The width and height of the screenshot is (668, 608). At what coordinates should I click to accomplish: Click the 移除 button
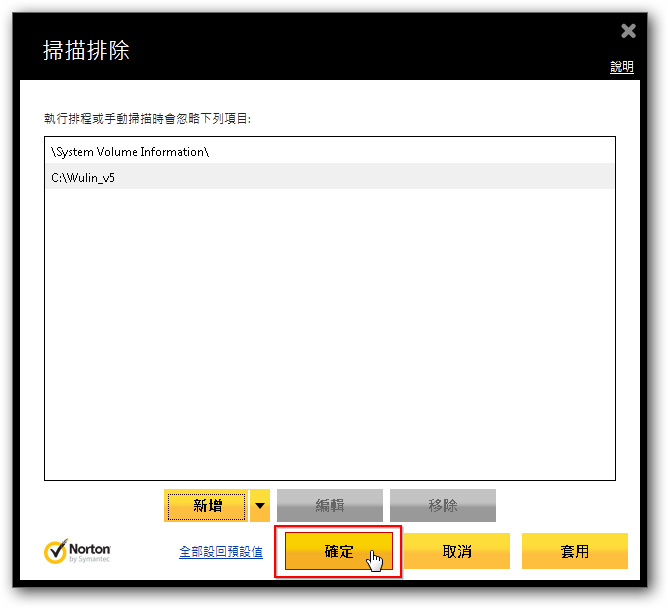(442, 506)
